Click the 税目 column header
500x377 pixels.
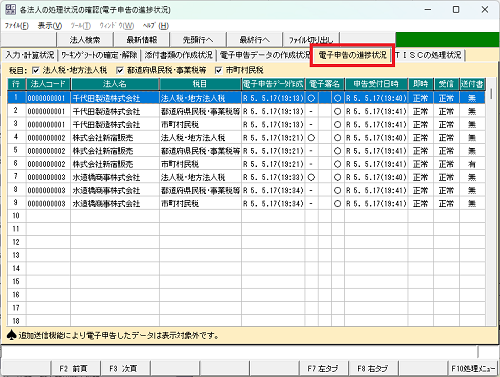coord(200,84)
